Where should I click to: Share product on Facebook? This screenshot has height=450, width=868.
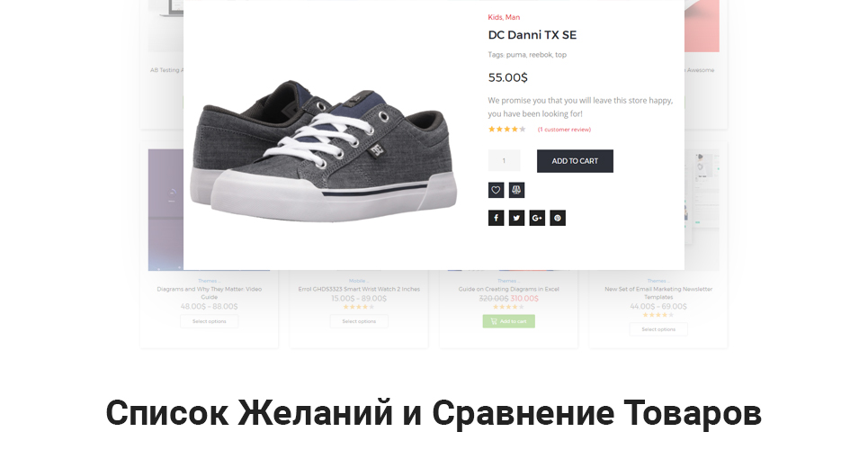pyautogui.click(x=496, y=218)
